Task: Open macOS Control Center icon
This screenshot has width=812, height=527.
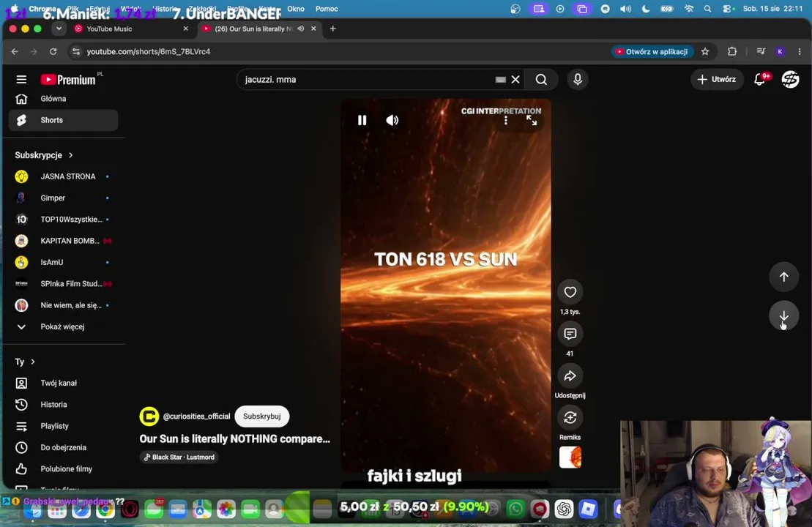Action: tap(729, 9)
